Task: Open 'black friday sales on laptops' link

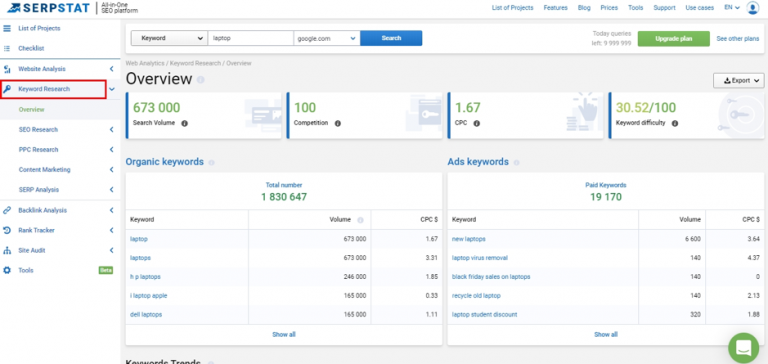Action: click(x=491, y=277)
